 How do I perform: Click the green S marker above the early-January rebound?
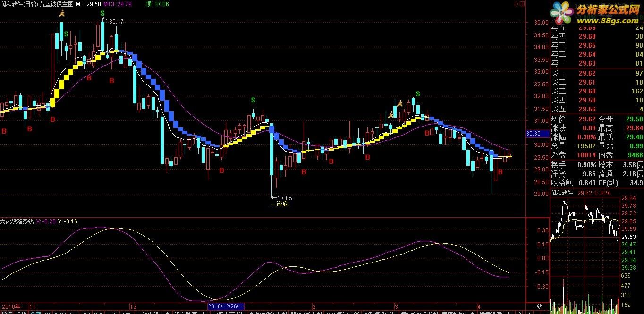click(253, 100)
